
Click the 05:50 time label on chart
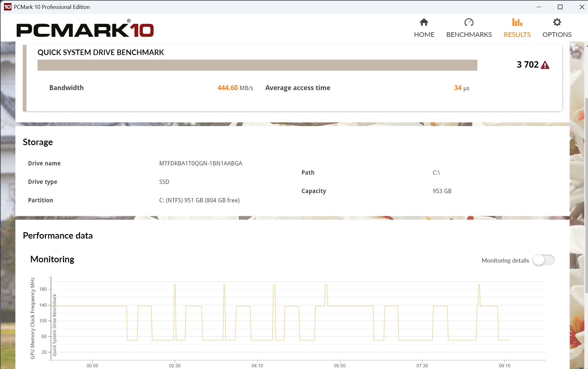point(340,366)
